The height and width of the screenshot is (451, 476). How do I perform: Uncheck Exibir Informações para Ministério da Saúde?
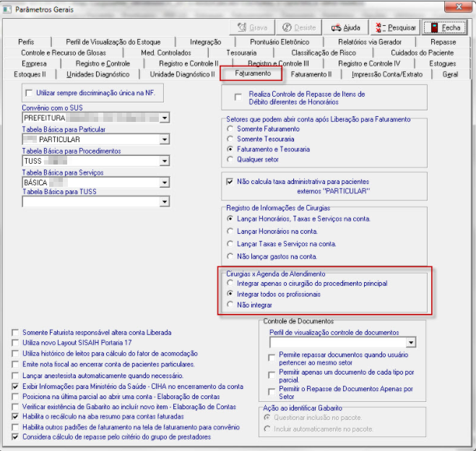coord(15,387)
